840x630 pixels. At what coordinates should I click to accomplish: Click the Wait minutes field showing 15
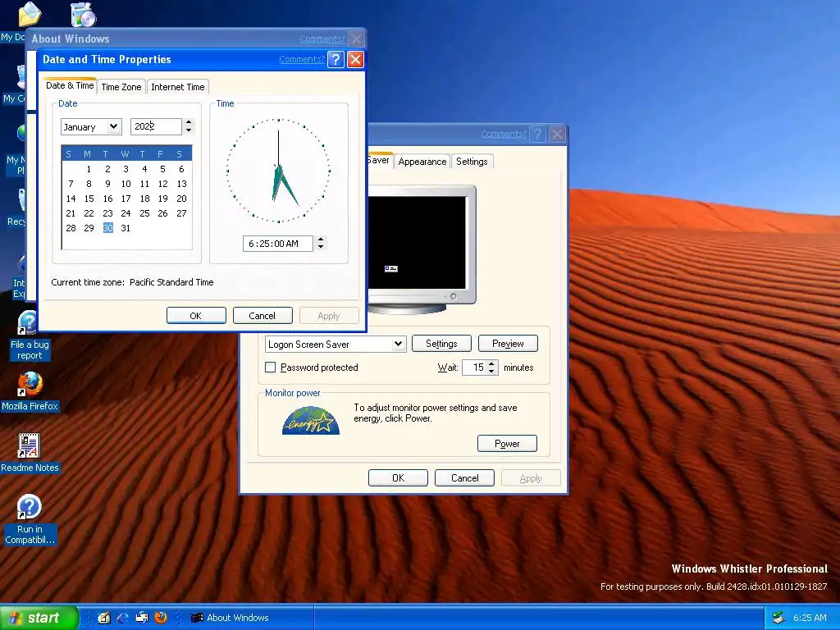474,367
